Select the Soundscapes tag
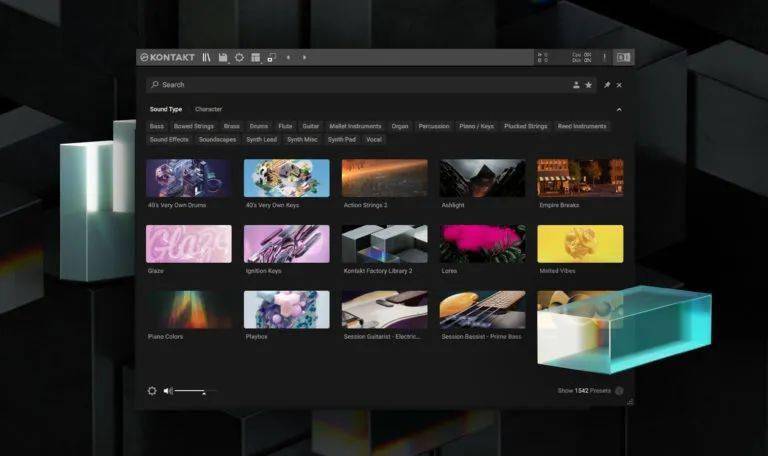 (x=217, y=140)
